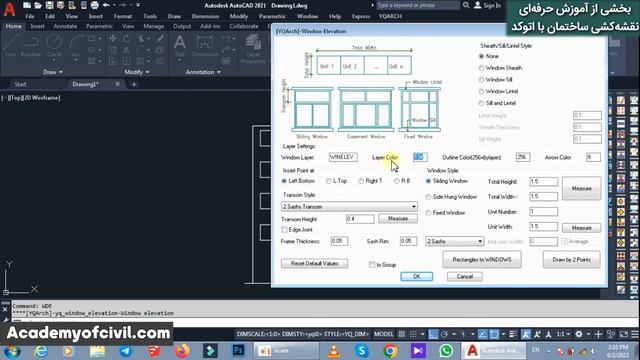This screenshot has width=640, height=360.
Task: Click Measure button beside Transom Height
Action: [398, 219]
